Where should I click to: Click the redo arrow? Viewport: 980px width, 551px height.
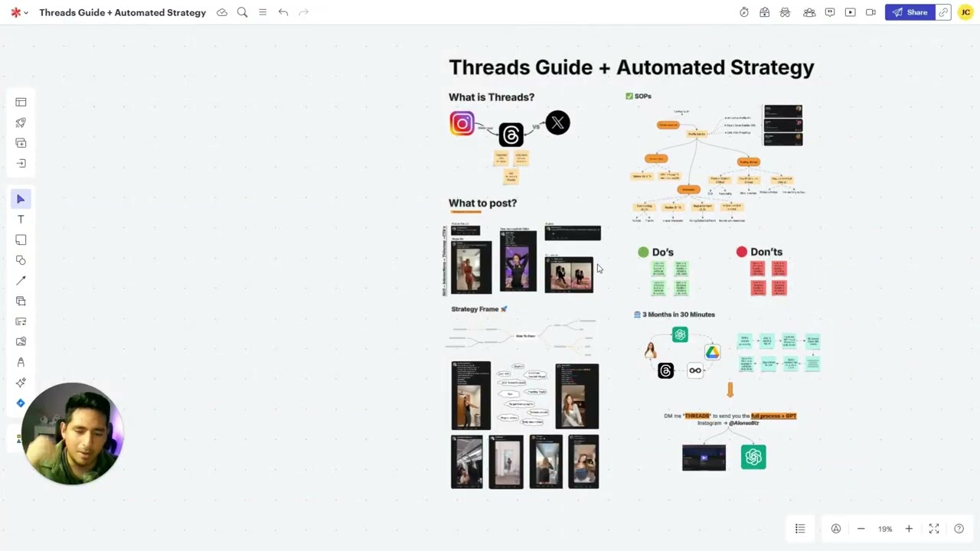(x=304, y=12)
